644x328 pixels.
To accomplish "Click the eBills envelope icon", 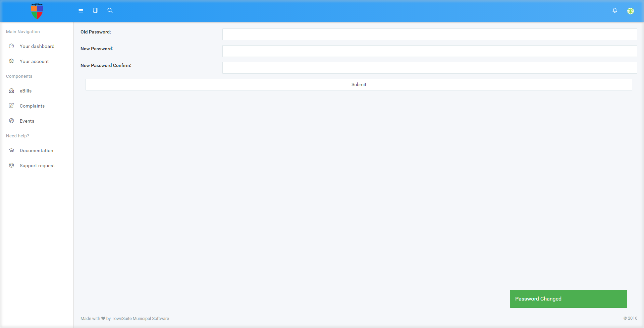I will (x=11, y=90).
